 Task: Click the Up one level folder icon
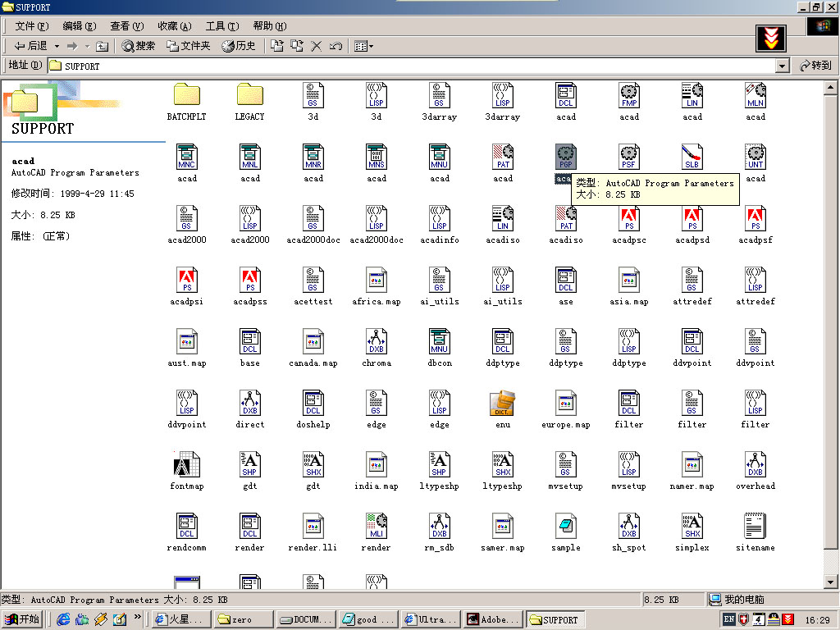click(x=102, y=46)
